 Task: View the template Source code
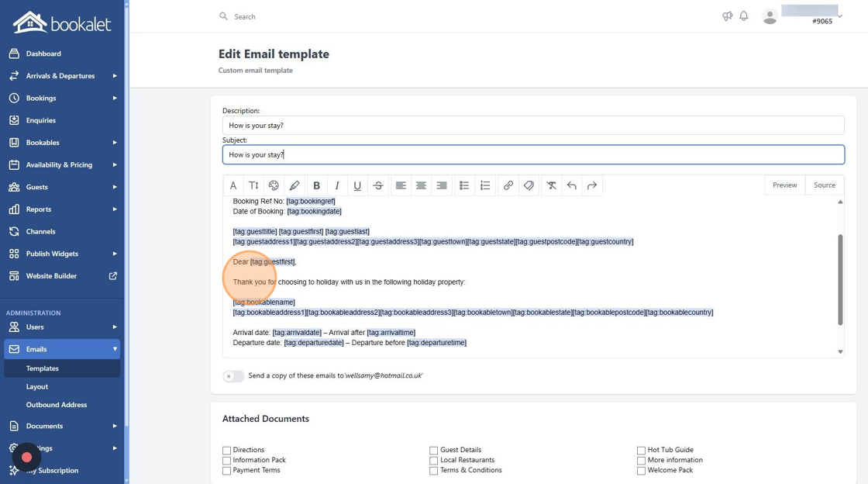tap(825, 185)
